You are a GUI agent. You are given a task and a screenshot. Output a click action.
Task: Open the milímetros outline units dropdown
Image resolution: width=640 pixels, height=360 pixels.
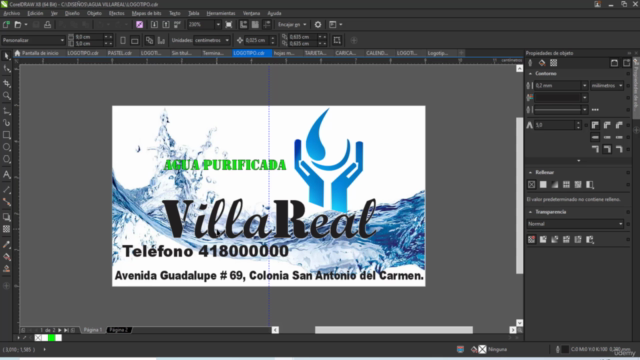(x=607, y=85)
